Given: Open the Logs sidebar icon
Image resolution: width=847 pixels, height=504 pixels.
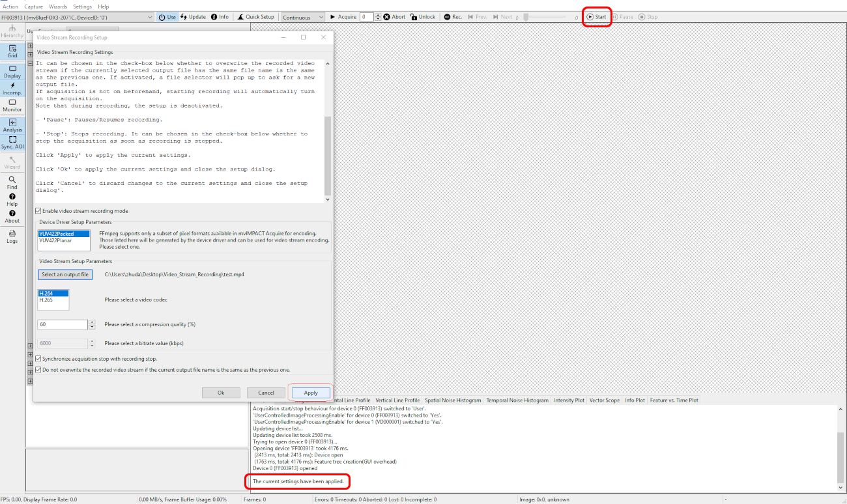Looking at the screenshot, I should [12, 236].
